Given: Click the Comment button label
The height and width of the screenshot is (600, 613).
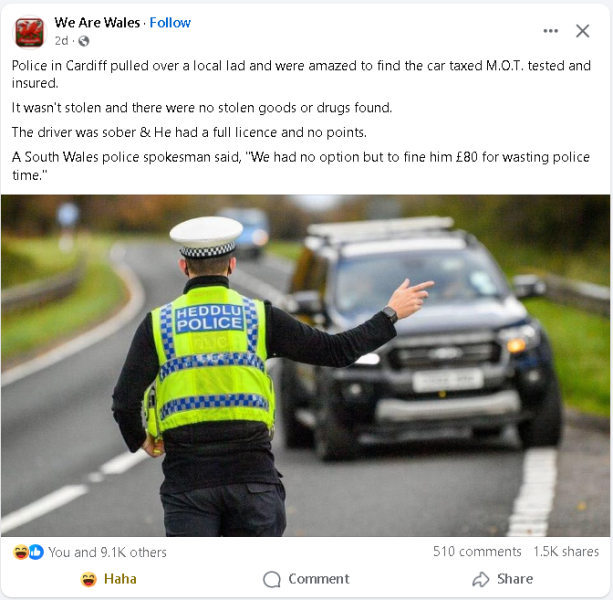Looking at the screenshot, I should [319, 579].
